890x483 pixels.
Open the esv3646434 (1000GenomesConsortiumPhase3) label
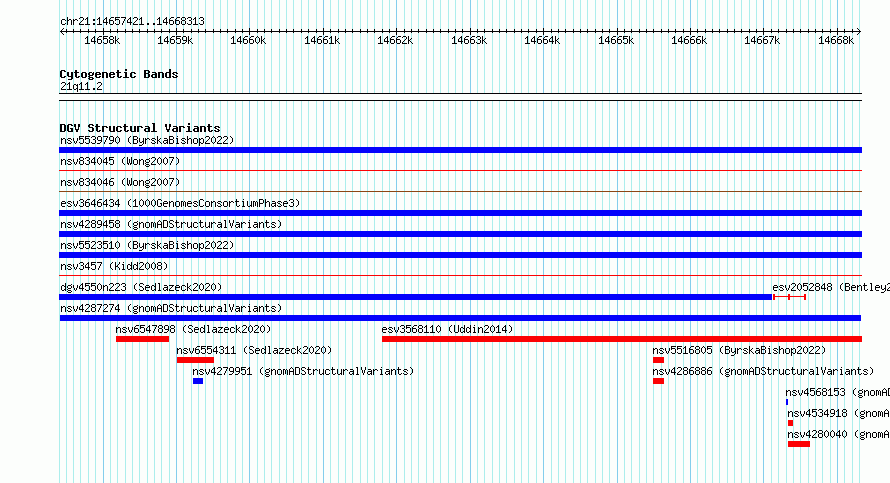[x=180, y=203]
